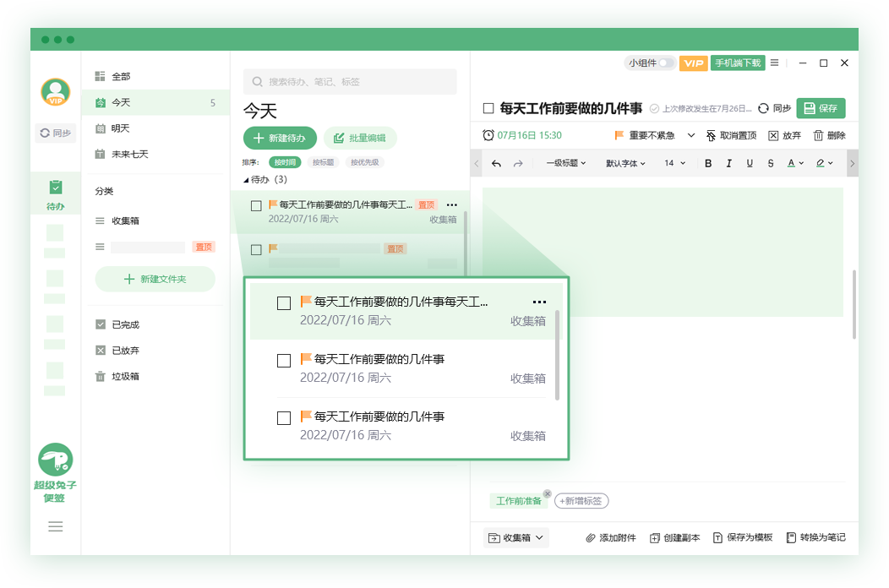The height and width of the screenshot is (588, 889).
Task: Focus the 搜索待办、笔记、标签 search field
Action: 350,82
